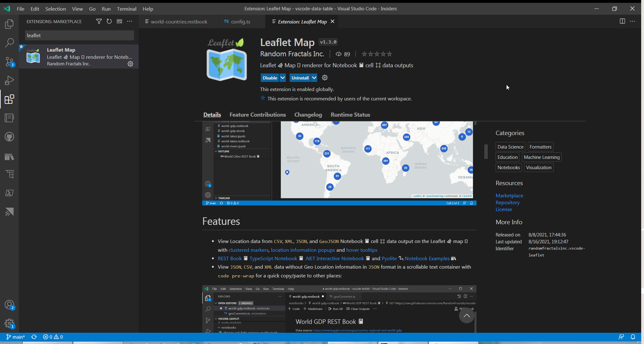The width and height of the screenshot is (644, 344).
Task: Switch to the Changelog tab
Action: pyautogui.click(x=308, y=115)
